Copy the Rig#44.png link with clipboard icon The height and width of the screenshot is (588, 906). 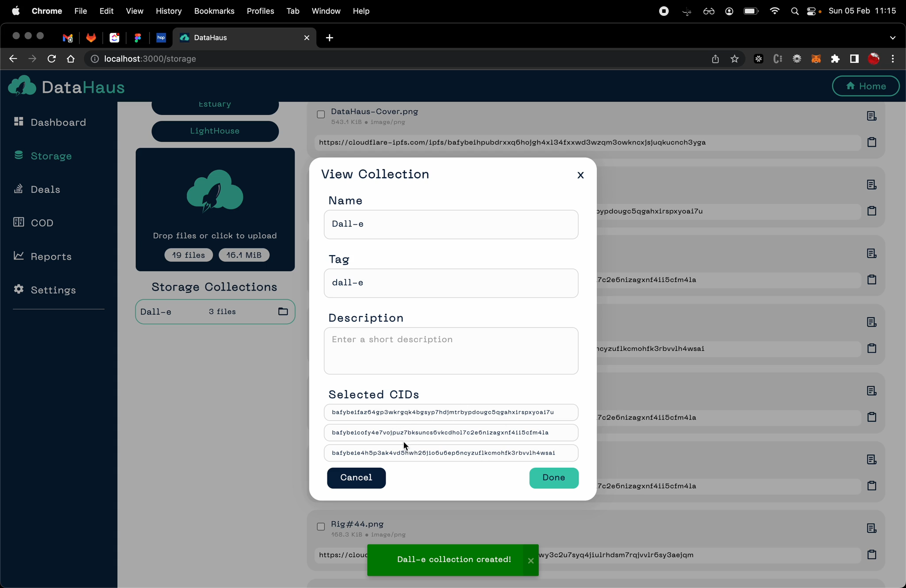871,554
